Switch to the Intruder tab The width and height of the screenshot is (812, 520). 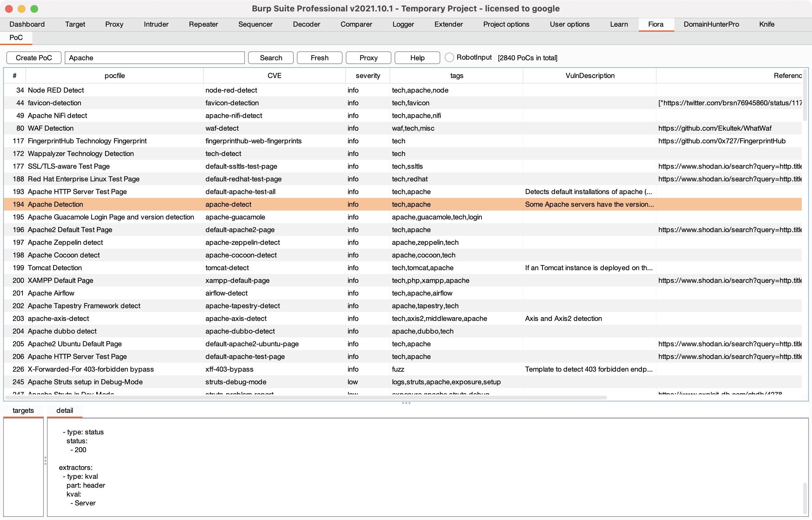click(156, 24)
